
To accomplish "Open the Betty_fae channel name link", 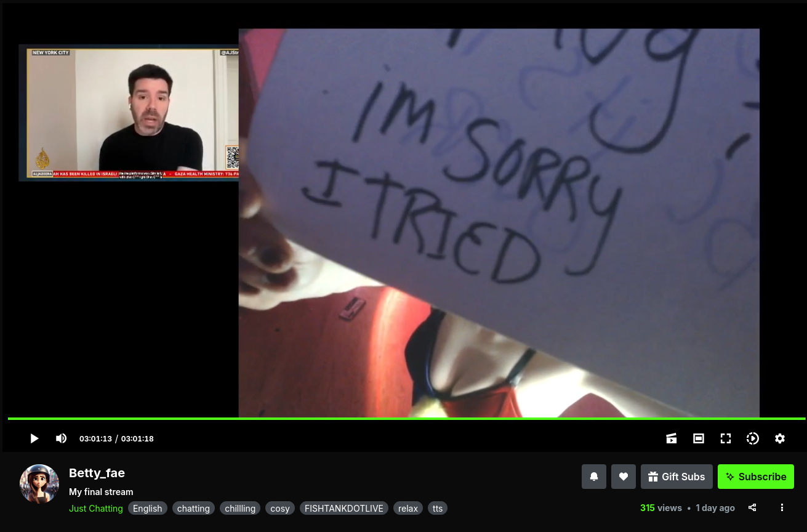I will (x=97, y=473).
